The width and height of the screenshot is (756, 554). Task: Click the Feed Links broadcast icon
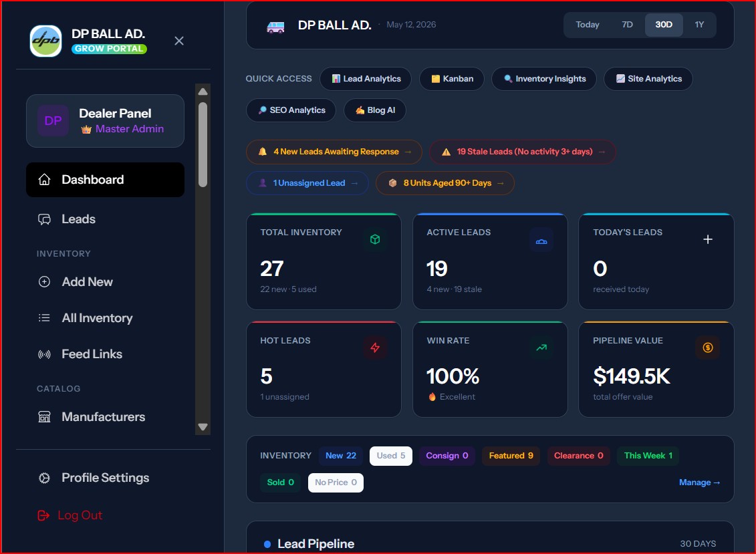44,354
